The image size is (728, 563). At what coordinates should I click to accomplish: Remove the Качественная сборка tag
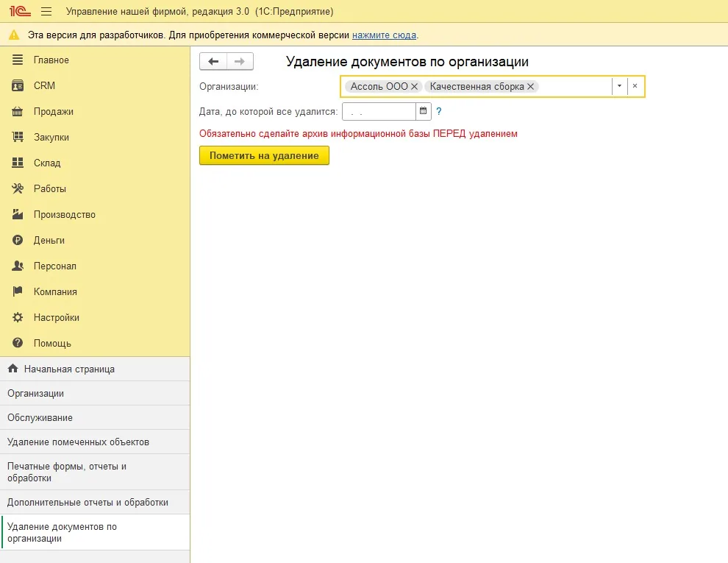pyautogui.click(x=530, y=86)
